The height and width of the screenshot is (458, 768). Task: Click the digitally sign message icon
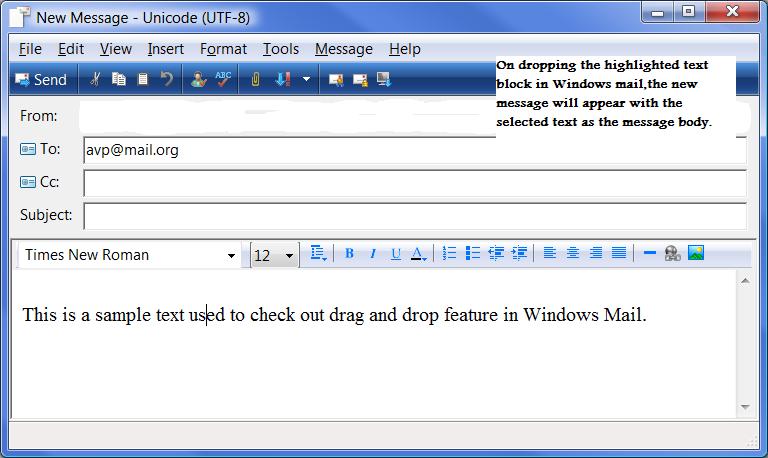point(336,79)
